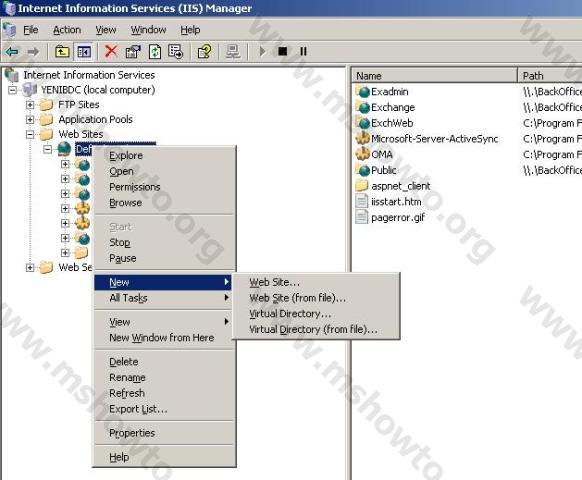This screenshot has width=582, height=480.
Task: Choose Delete from the context menu
Action: [163, 362]
